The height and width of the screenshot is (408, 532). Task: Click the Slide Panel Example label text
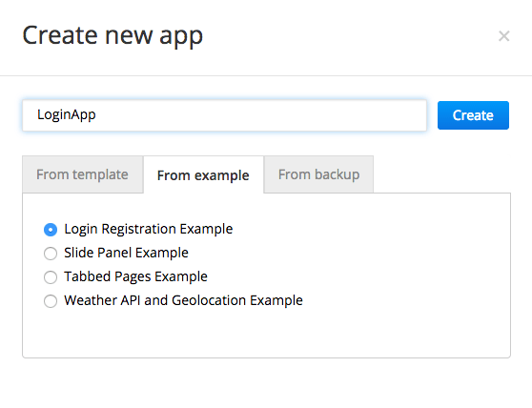pos(126,253)
